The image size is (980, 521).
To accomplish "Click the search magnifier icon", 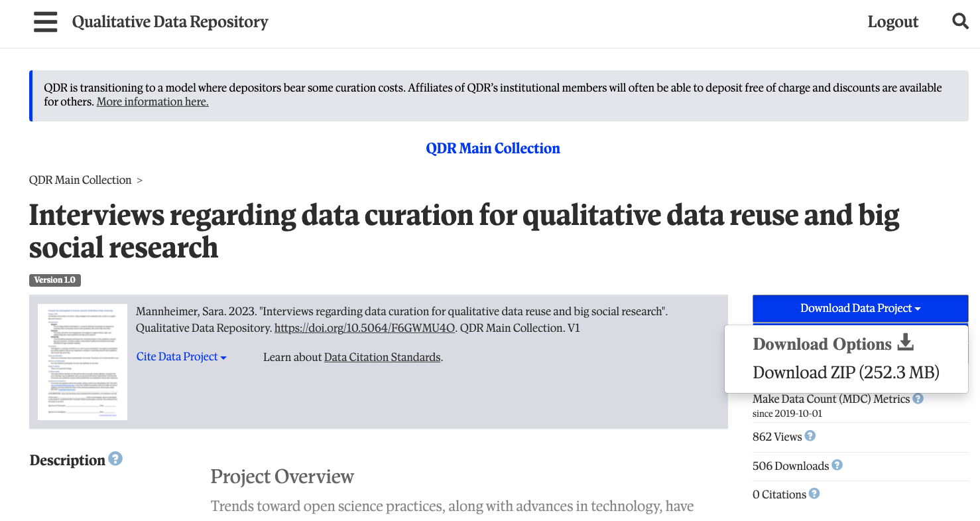I will coord(960,21).
